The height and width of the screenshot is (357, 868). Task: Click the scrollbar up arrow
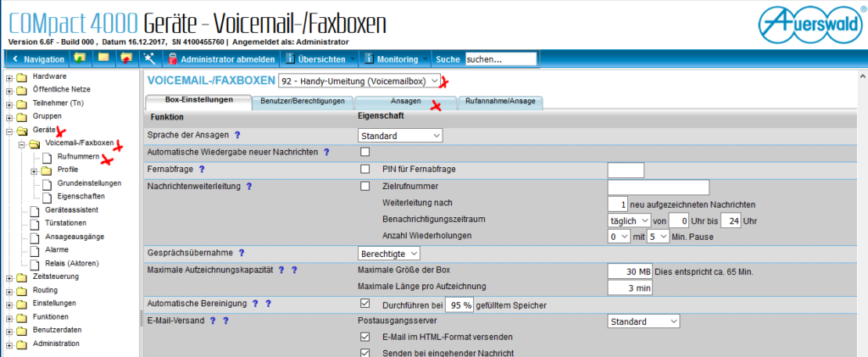[x=862, y=75]
